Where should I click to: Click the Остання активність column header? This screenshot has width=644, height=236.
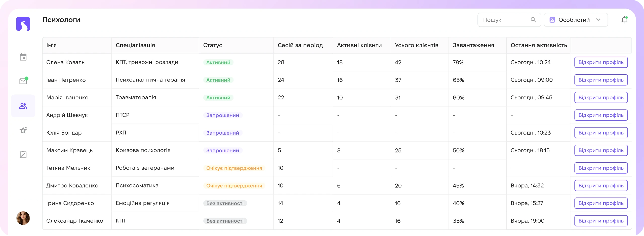[x=539, y=45]
